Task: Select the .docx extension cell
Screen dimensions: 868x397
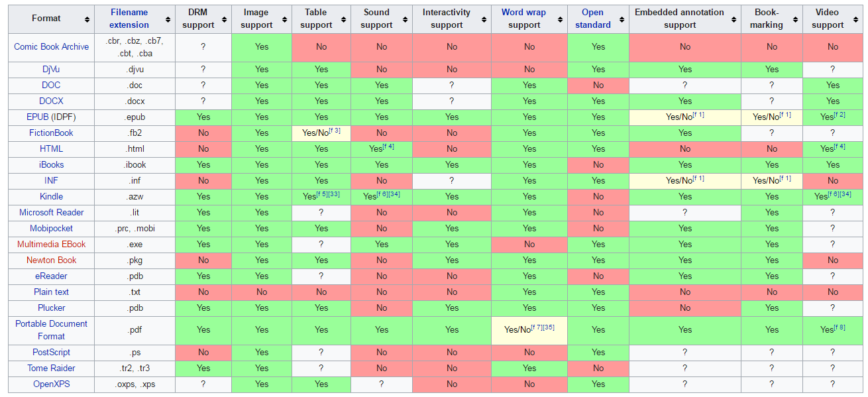Action: (135, 101)
